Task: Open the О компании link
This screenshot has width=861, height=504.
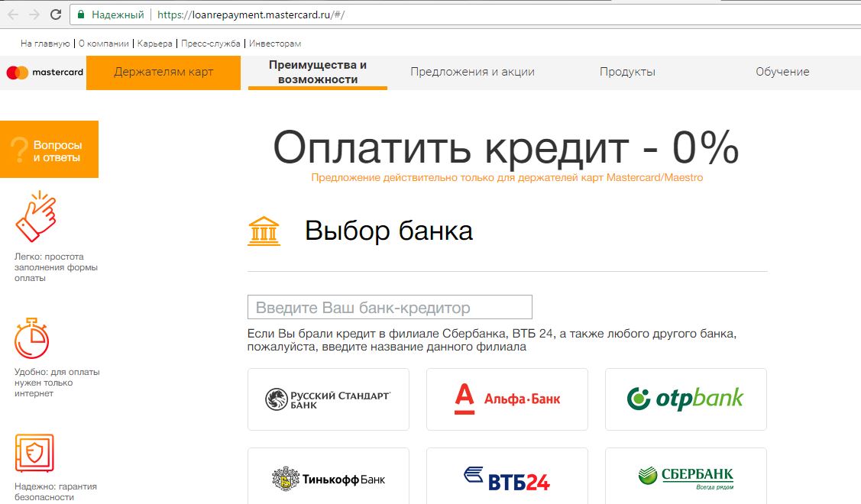Action: coord(104,44)
